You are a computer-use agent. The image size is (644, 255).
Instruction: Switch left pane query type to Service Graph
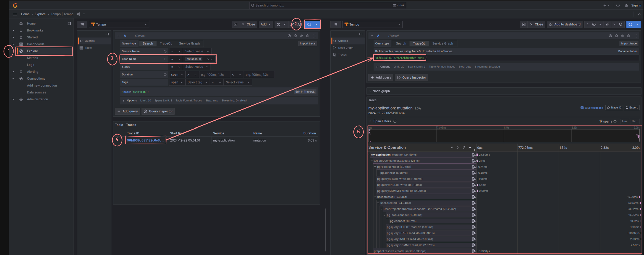(189, 43)
